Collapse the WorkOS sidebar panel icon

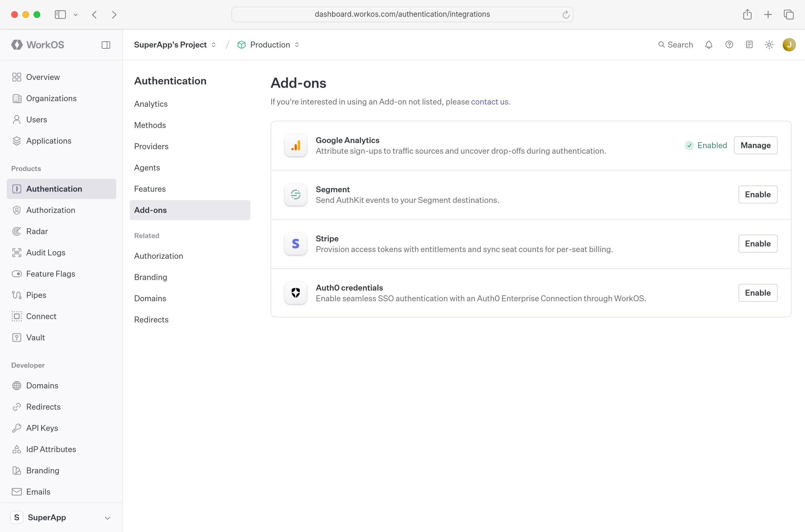point(106,45)
